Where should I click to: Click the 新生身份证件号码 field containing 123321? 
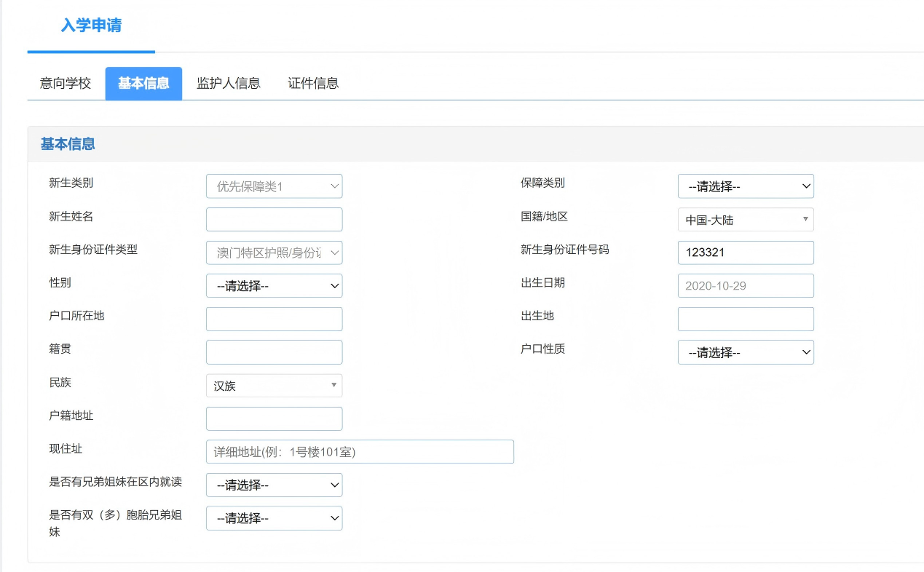[746, 253]
